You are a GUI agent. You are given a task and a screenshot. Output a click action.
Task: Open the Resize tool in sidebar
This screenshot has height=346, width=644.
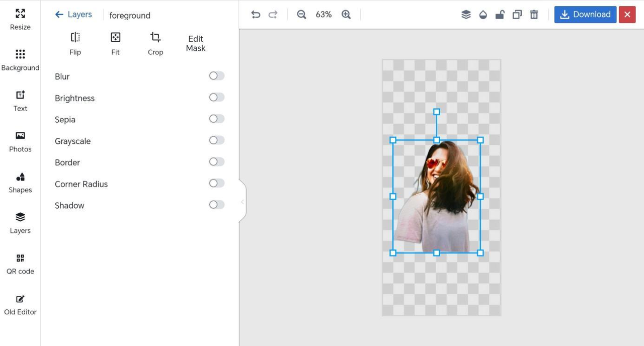coord(20,19)
